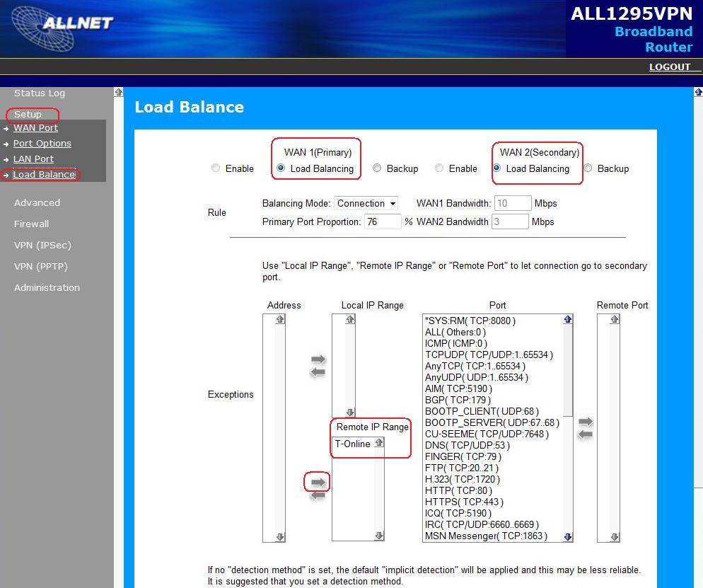This screenshot has width=703, height=588.
Task: Select TCPUDP( TCP/UDP:1..65534 ) port entry
Action: [489, 354]
